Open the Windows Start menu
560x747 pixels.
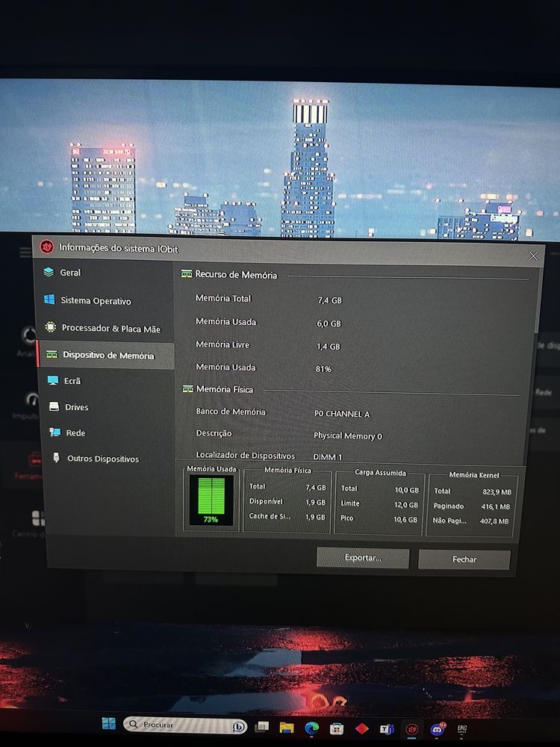tap(109, 723)
